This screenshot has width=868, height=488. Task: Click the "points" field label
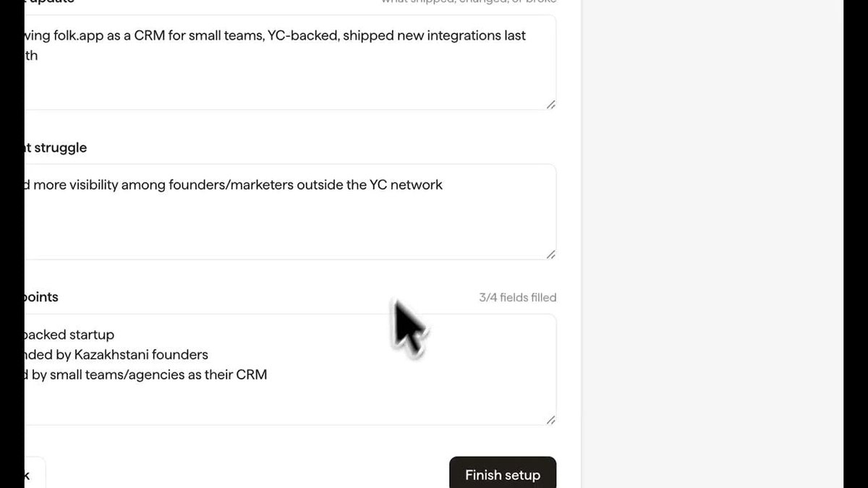pyautogui.click(x=41, y=297)
